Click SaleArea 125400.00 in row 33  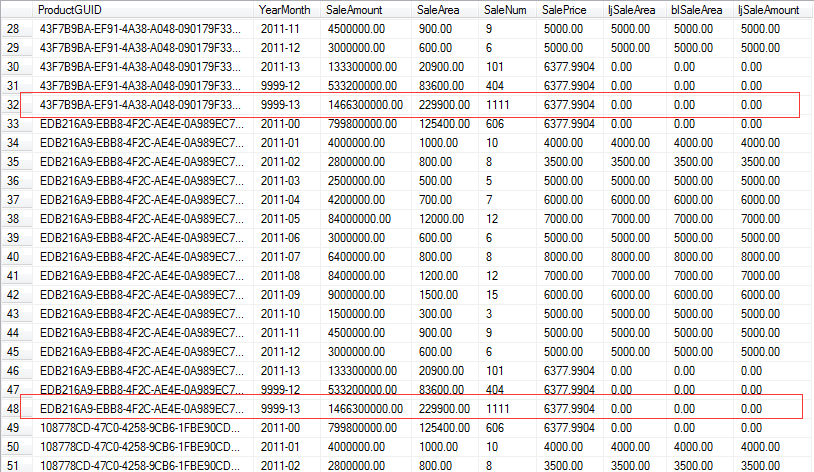click(444, 124)
